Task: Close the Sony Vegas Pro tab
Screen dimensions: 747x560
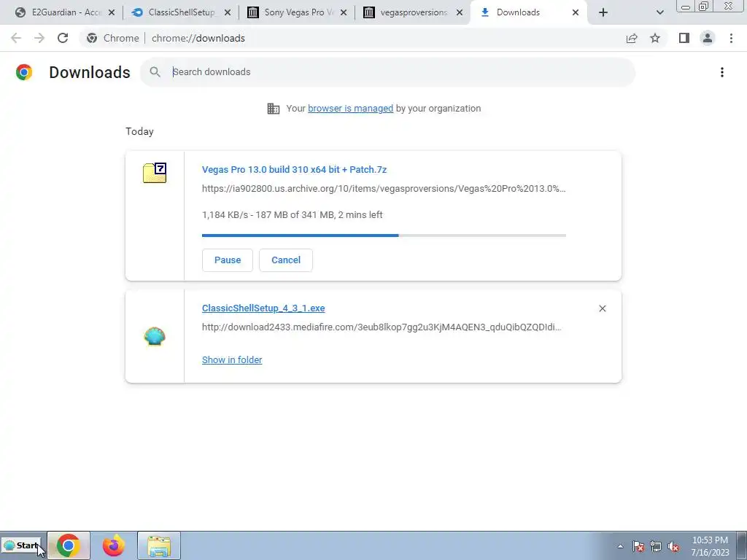Action: point(344,12)
